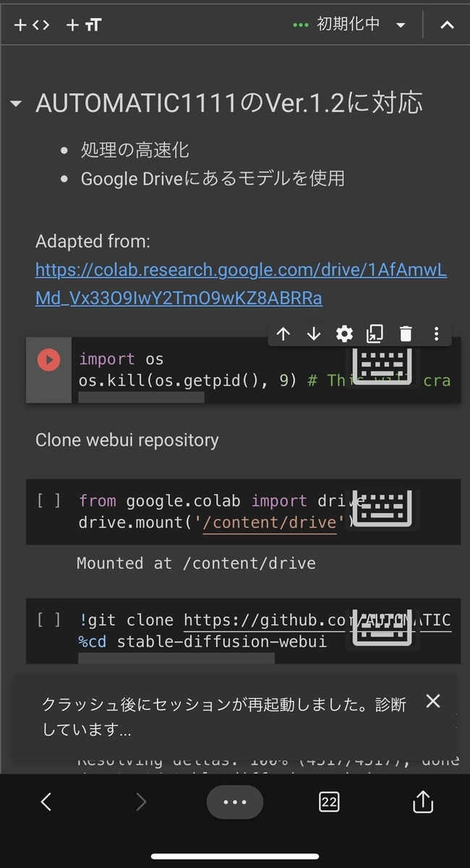
Task: Open the 初期化中 runtime status dropdown
Action: click(x=401, y=24)
